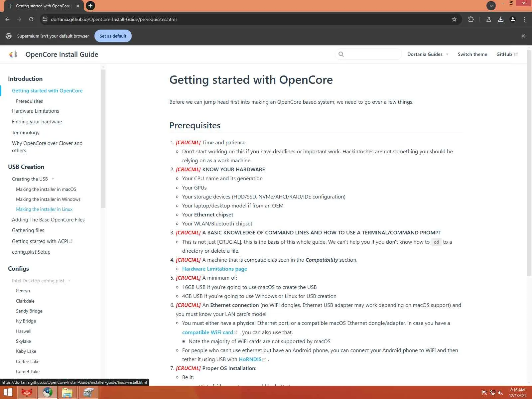532x399 pixels.
Task: Open the GitHub link in the navbar
Action: pos(507,54)
